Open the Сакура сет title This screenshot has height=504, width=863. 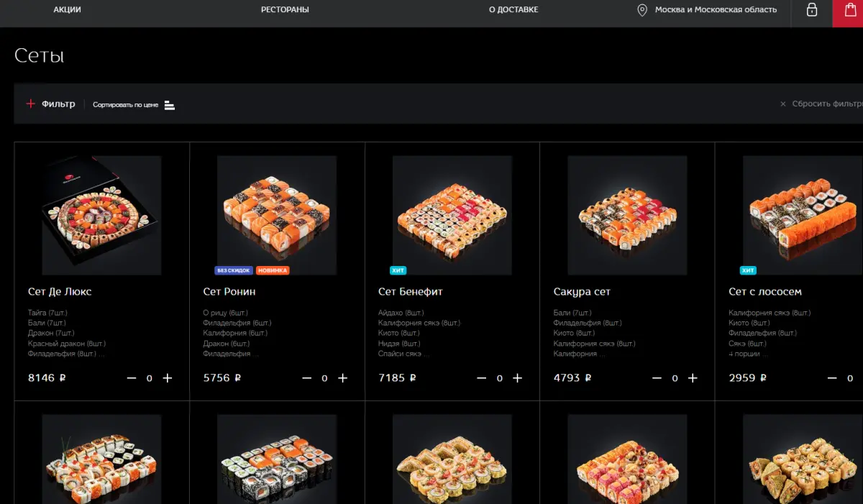pos(582,292)
